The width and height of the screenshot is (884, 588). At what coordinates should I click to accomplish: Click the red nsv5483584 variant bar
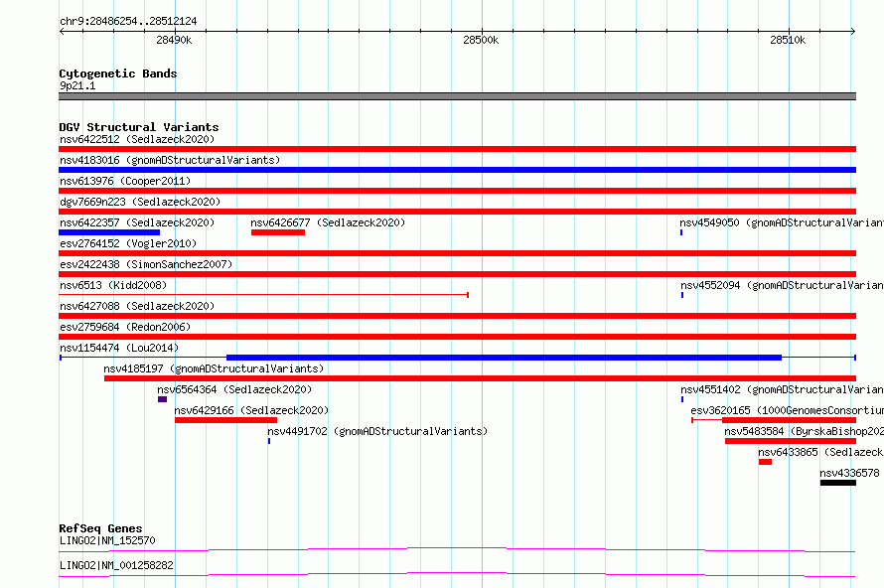coord(791,441)
